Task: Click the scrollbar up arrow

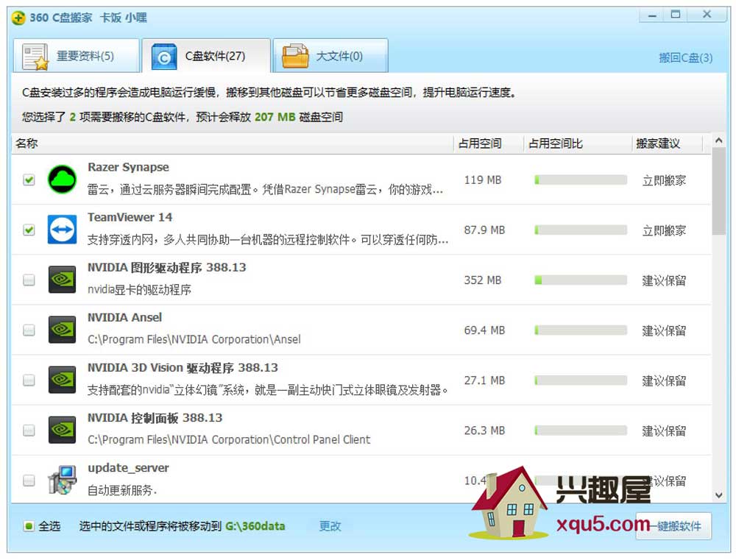Action: 718,141
